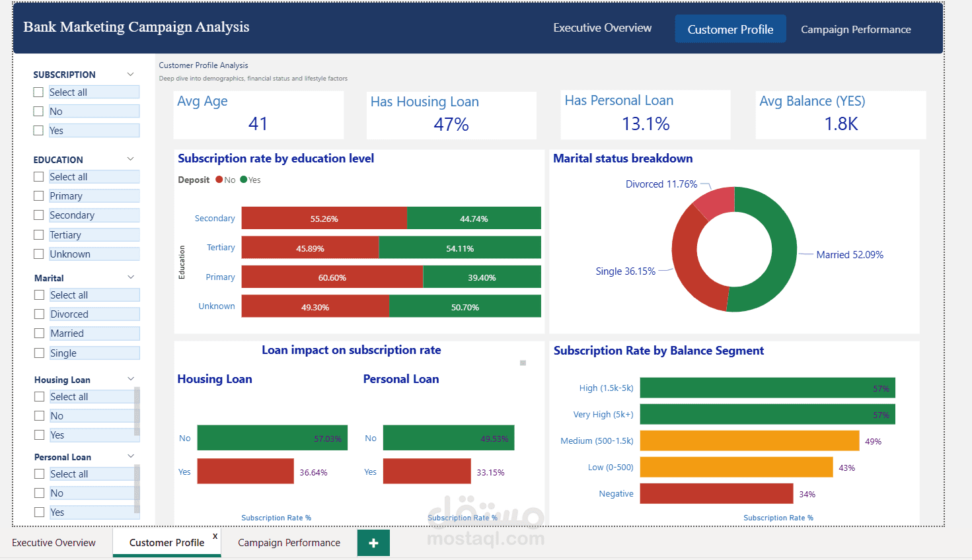Click the Avg Age card value 41

tap(258, 124)
